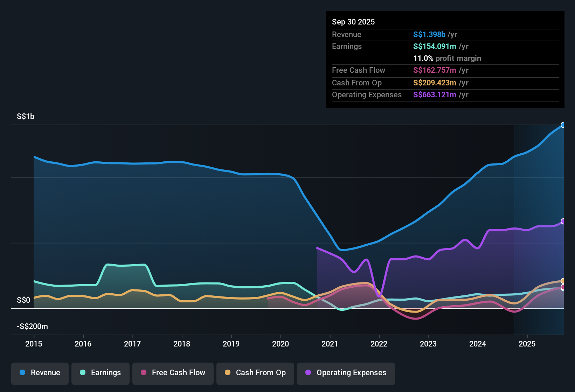Open details for Revenue S$1.398b value

tap(429, 34)
